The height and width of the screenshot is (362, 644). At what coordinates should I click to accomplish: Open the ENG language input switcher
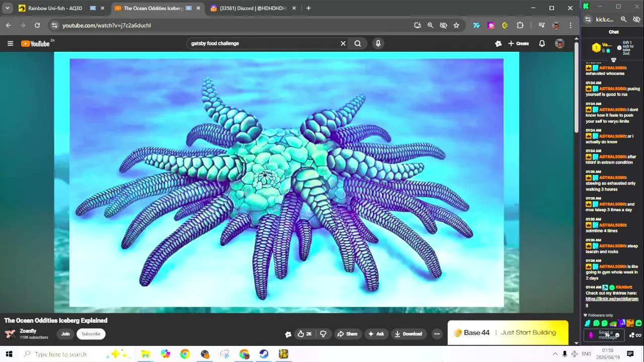[586, 354]
